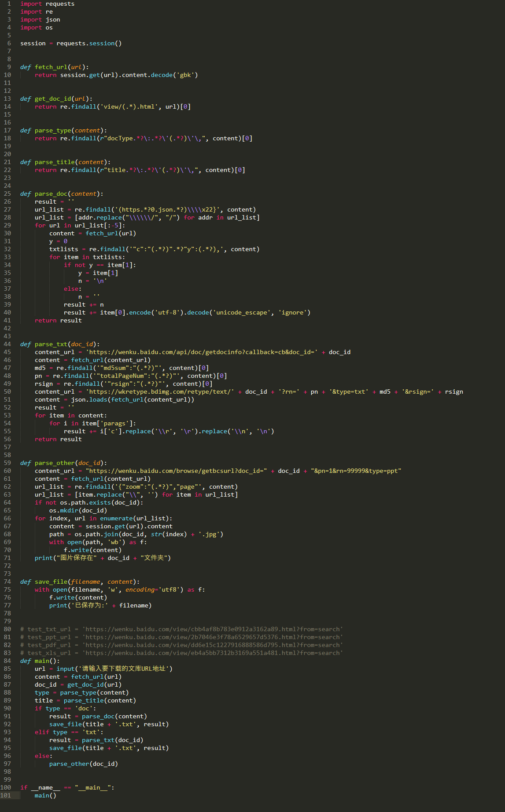The width and height of the screenshot is (505, 812).
Task: Place cursor on 'import requests' line
Action: click(x=47, y=4)
